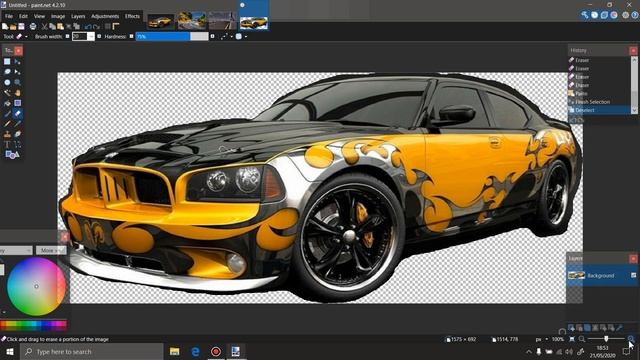Viewport: 640px width, 360px height.
Task: Toggle the Layers window icon at top right
Action: coord(604,15)
